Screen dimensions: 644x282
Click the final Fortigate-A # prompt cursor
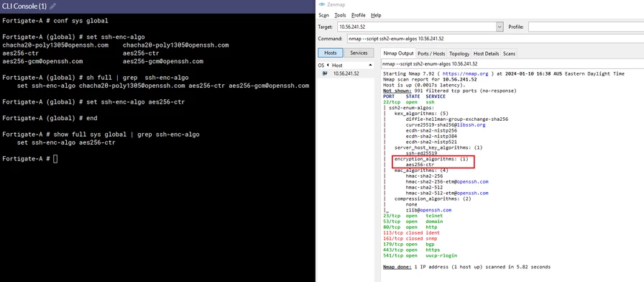pyautogui.click(x=55, y=159)
